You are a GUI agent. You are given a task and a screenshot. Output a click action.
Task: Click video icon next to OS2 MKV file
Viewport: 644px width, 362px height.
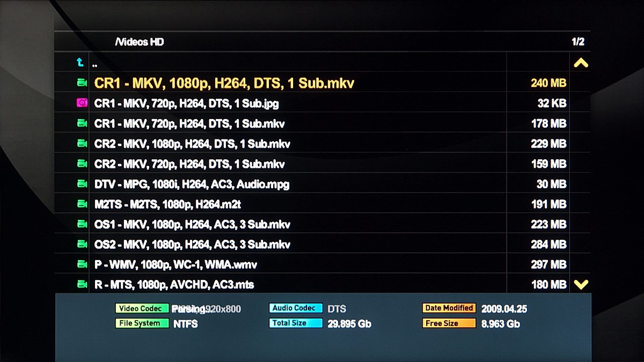(82, 245)
